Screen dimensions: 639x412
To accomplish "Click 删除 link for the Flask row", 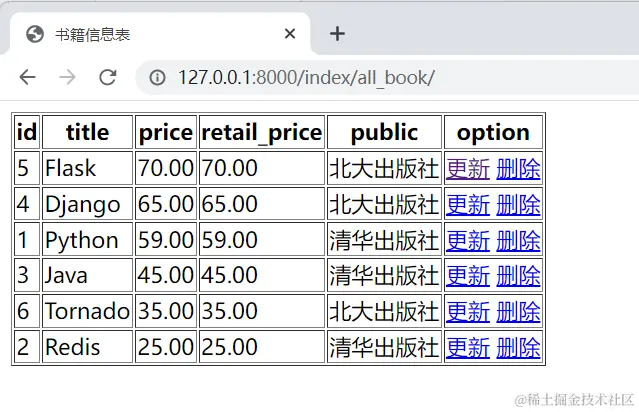I will tap(518, 169).
